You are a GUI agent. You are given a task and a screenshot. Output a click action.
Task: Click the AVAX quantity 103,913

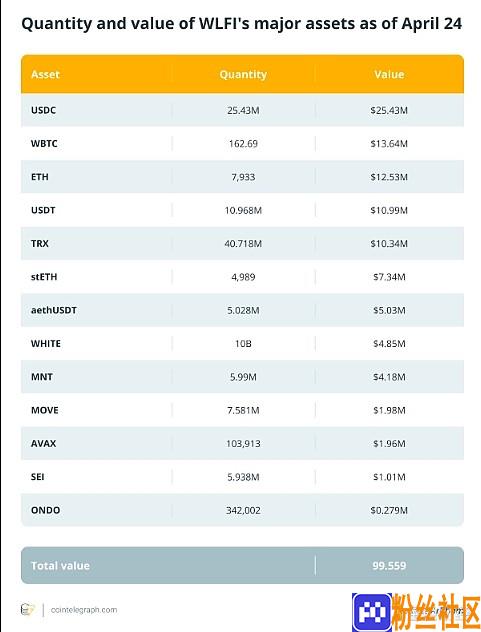pyautogui.click(x=243, y=444)
